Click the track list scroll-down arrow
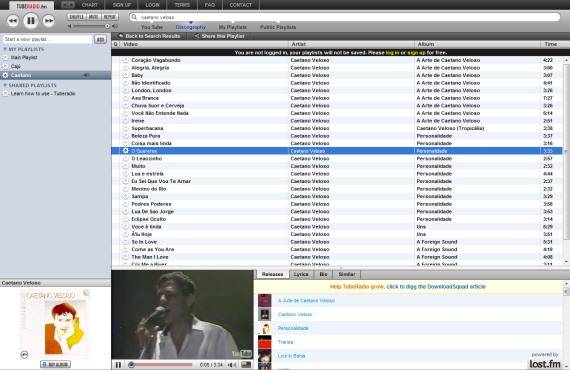 [566, 261]
